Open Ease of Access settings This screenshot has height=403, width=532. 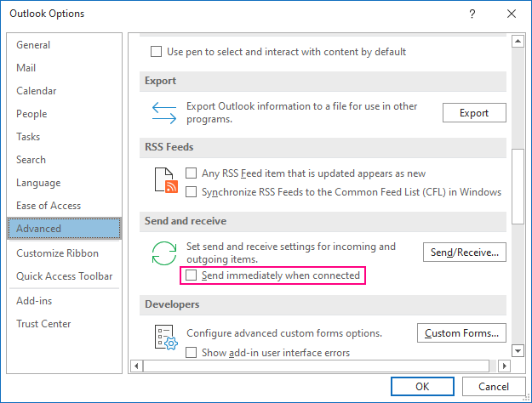pos(64,206)
